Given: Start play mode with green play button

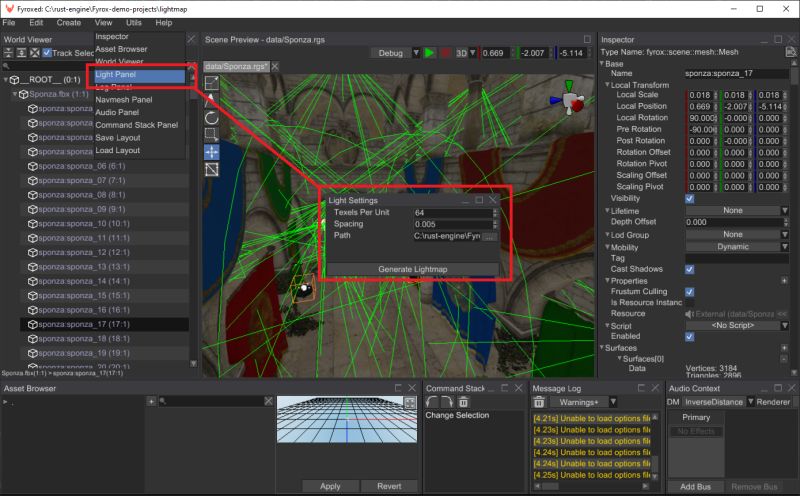Looking at the screenshot, I should (x=430, y=53).
